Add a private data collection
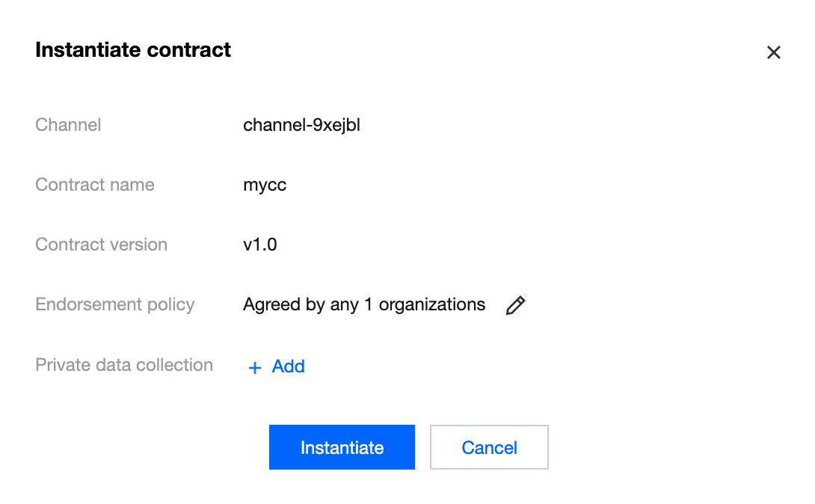Screen dimensions: 815x504 288,366
